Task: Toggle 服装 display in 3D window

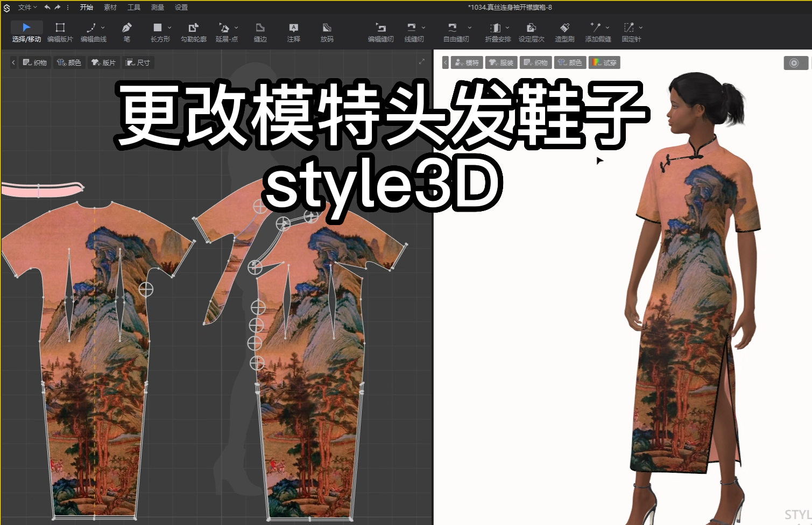Action: tap(501, 62)
